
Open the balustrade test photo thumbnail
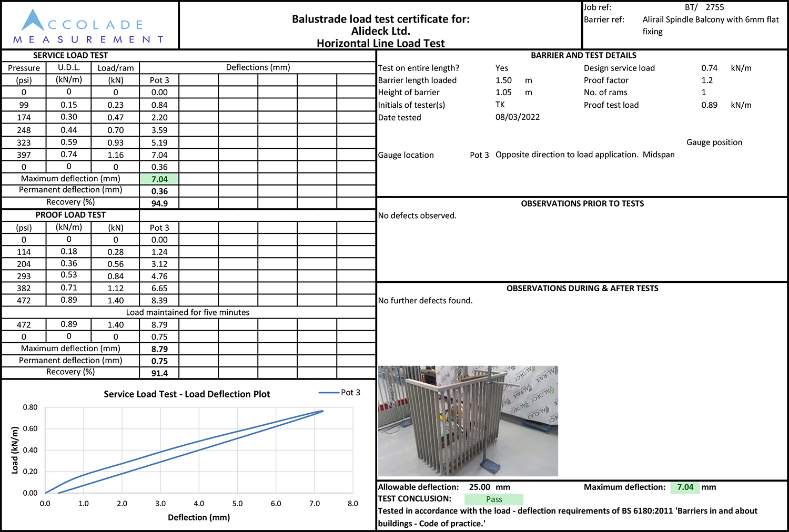(x=468, y=421)
